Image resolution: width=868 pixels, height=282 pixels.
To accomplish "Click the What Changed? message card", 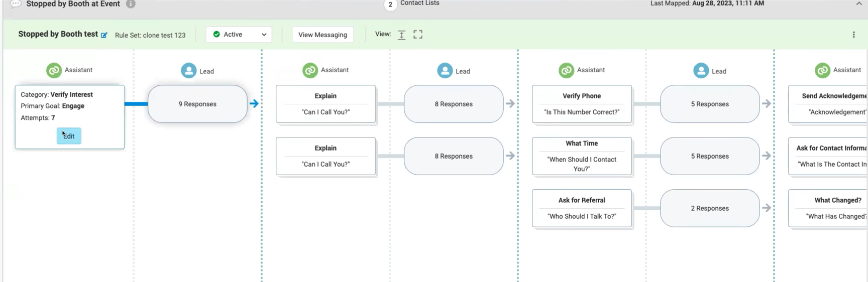I will coord(828,208).
